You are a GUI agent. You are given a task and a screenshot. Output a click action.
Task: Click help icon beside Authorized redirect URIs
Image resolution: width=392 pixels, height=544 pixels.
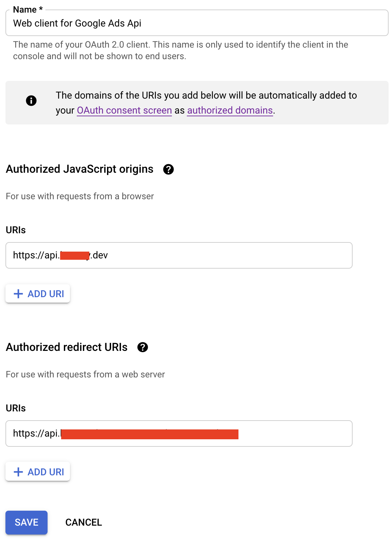143,347
